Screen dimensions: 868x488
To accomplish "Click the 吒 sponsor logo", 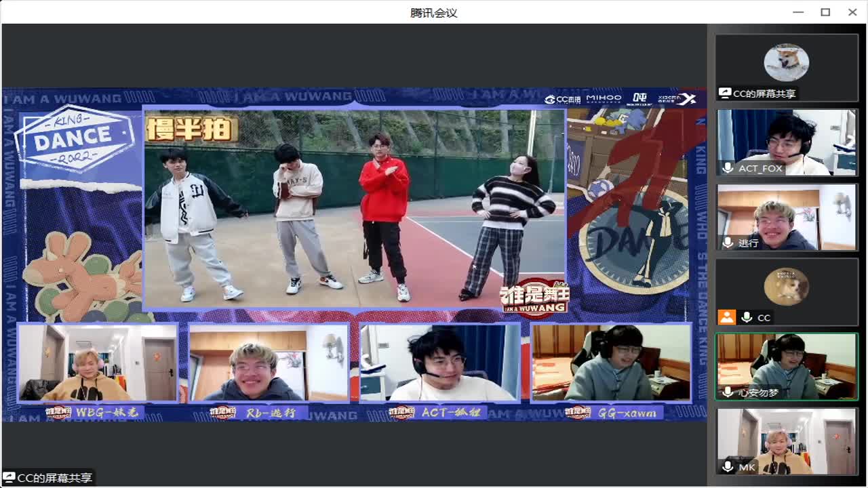I will click(639, 98).
